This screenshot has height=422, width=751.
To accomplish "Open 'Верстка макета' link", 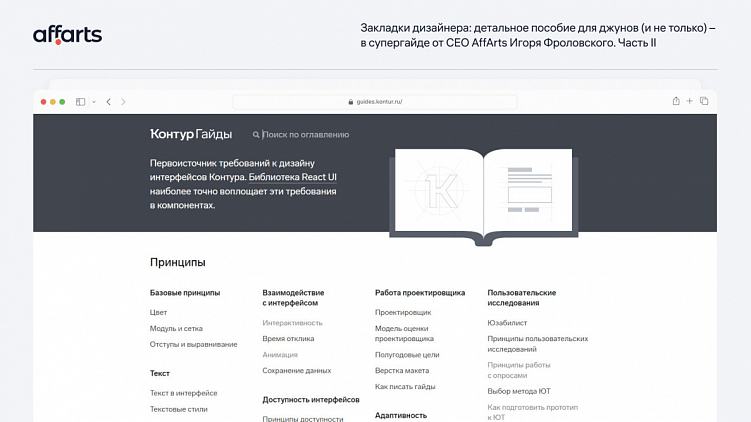I will pos(402,371).
